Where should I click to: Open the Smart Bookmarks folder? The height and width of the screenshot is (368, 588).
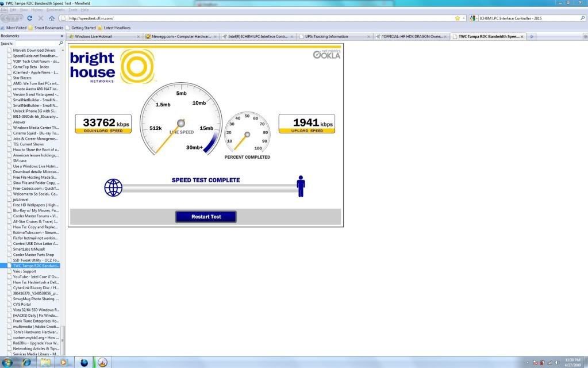point(46,28)
